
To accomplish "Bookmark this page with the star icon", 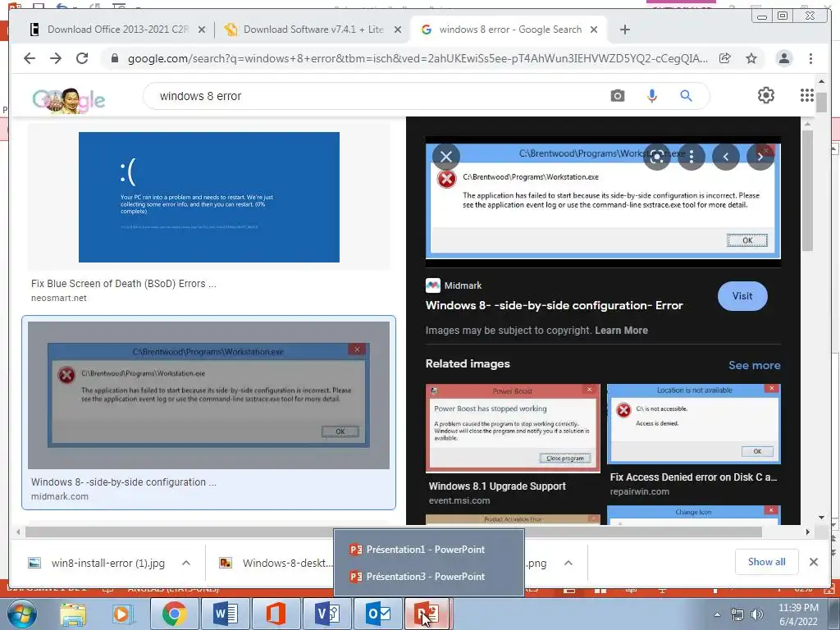I will pos(751,58).
